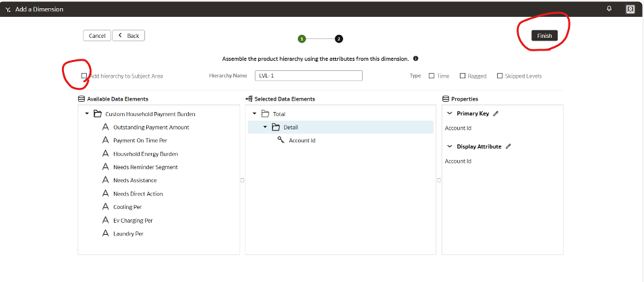This screenshot has width=644, height=282.
Task: Go to step 1 in wizard
Action: [302, 39]
